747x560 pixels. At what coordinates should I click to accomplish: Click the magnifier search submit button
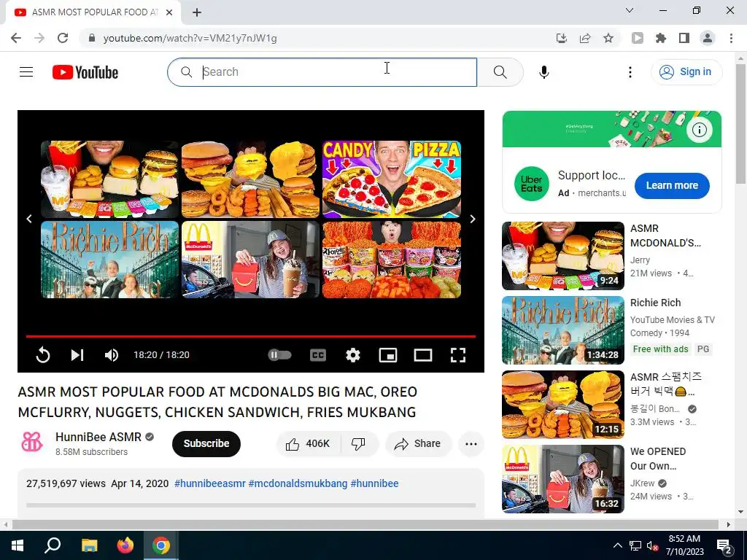(500, 72)
